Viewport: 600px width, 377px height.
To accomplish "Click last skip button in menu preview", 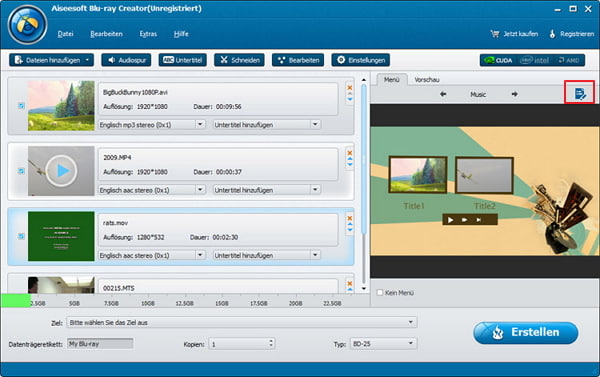I will 479,220.
